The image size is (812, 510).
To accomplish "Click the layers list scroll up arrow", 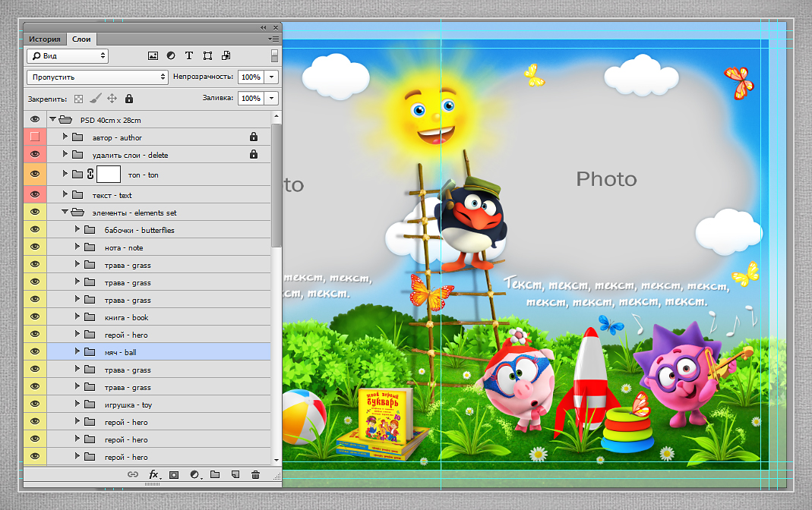I will [276, 116].
